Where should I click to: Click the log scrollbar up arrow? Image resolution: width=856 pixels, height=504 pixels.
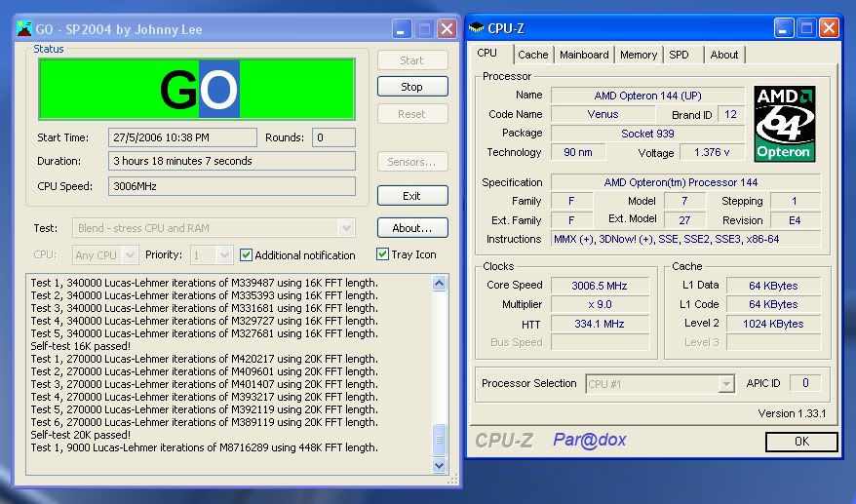pos(440,283)
